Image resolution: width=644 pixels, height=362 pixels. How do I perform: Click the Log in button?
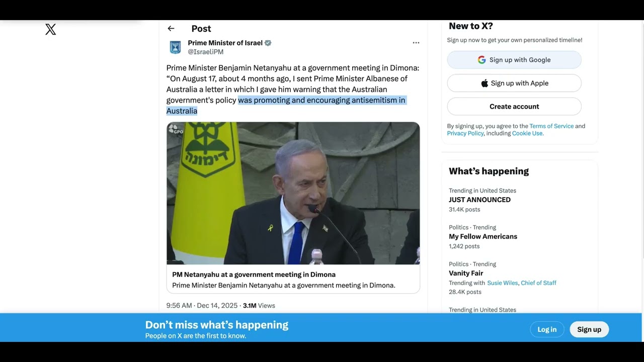click(x=547, y=329)
